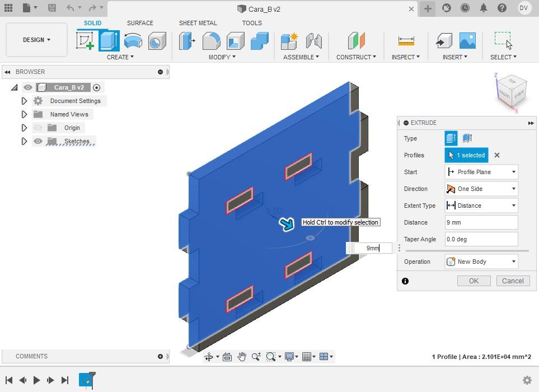Confirm the extrude with OK
This screenshot has height=392, width=539.
(x=474, y=281)
